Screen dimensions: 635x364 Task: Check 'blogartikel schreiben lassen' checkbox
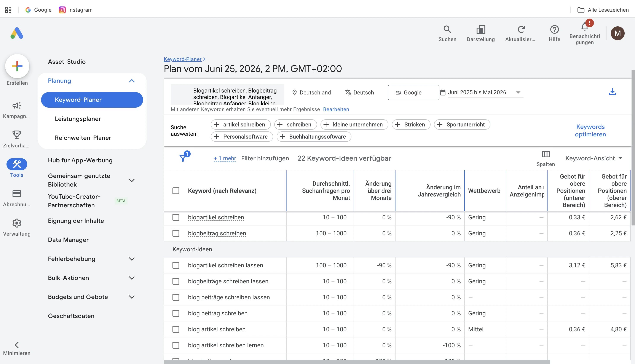[176, 265]
